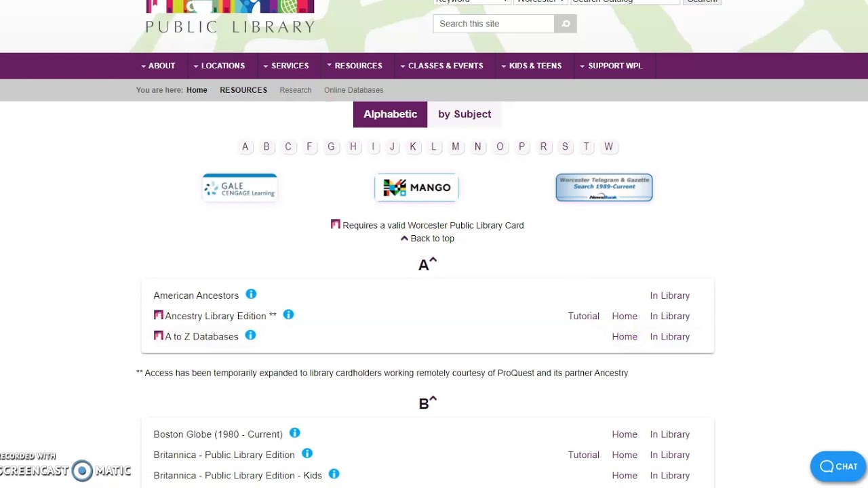Open info icon for American Ancestors
The width and height of the screenshot is (868, 488).
251,294
